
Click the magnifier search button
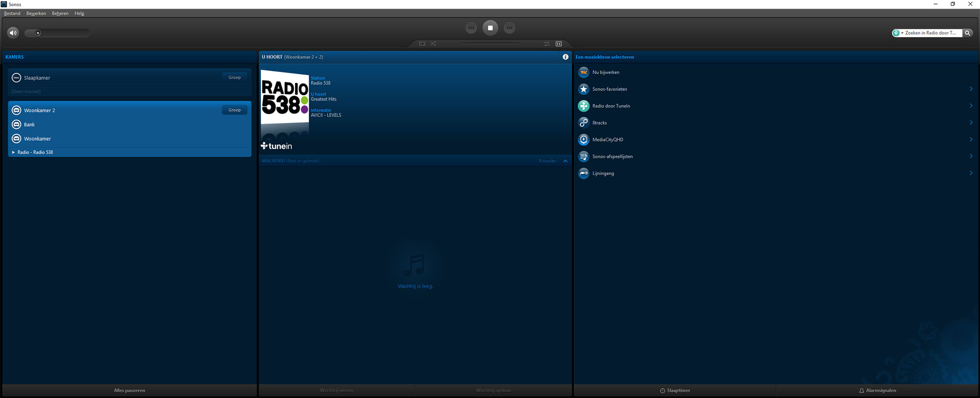pos(967,33)
